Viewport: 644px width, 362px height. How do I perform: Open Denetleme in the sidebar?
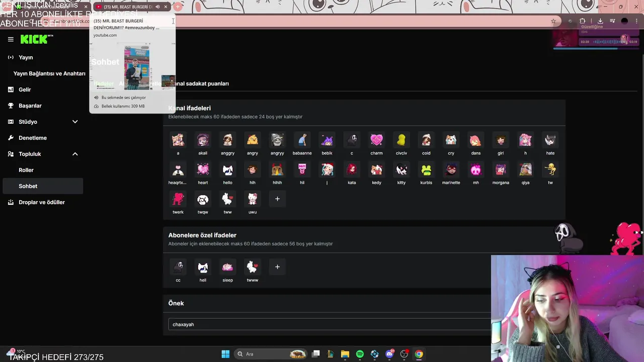[33, 138]
